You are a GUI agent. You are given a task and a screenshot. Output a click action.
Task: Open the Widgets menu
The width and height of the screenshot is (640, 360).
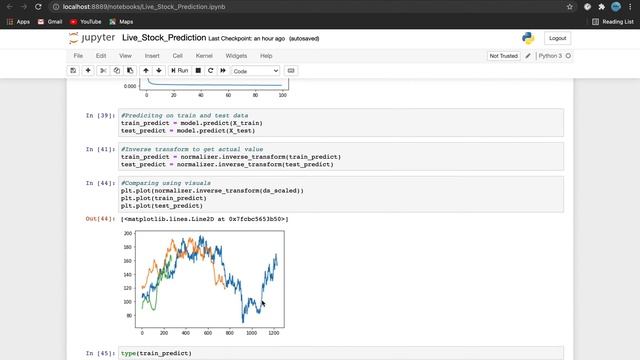coord(236,56)
